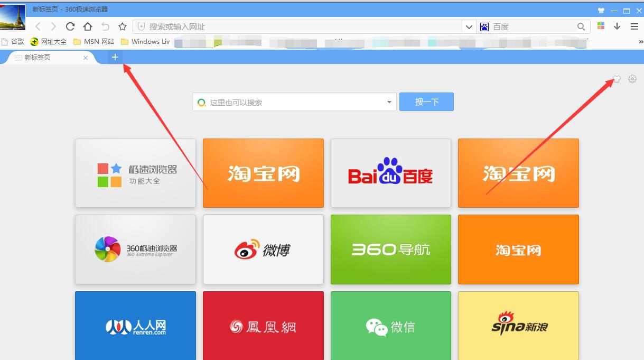Screen dimensions: 644x360
Task: Expand the address bar history dropdown
Action: [x=469, y=26]
